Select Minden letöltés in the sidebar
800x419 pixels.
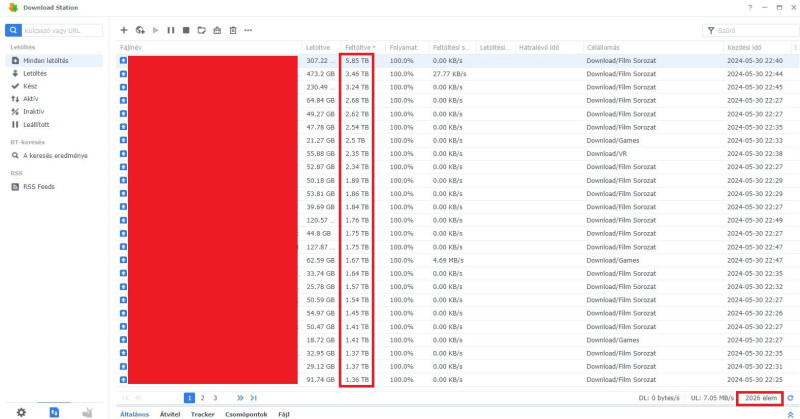tap(54, 60)
